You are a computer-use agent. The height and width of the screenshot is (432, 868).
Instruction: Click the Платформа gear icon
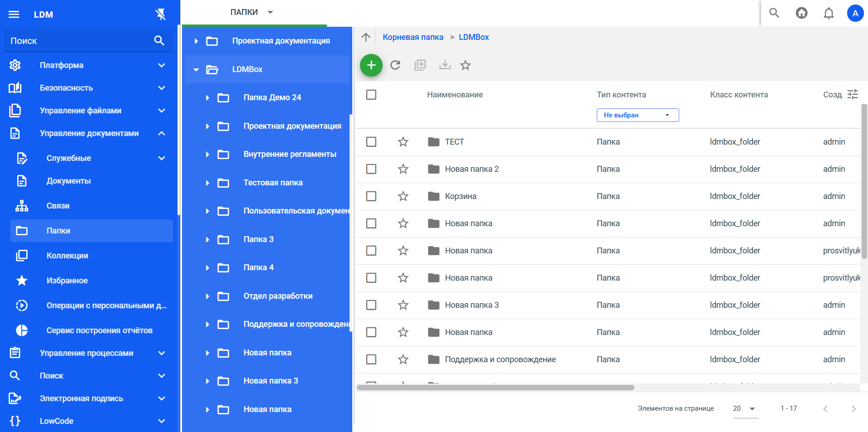(x=15, y=65)
